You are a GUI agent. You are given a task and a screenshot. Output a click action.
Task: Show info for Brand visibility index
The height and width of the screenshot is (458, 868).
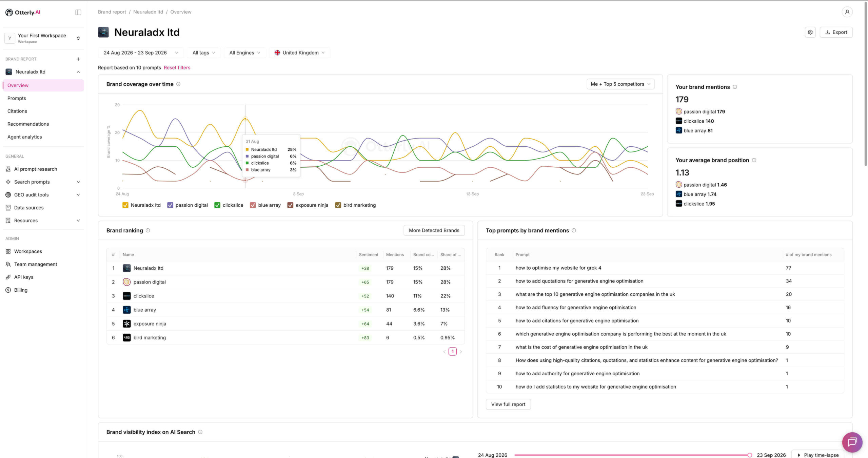pyautogui.click(x=200, y=432)
